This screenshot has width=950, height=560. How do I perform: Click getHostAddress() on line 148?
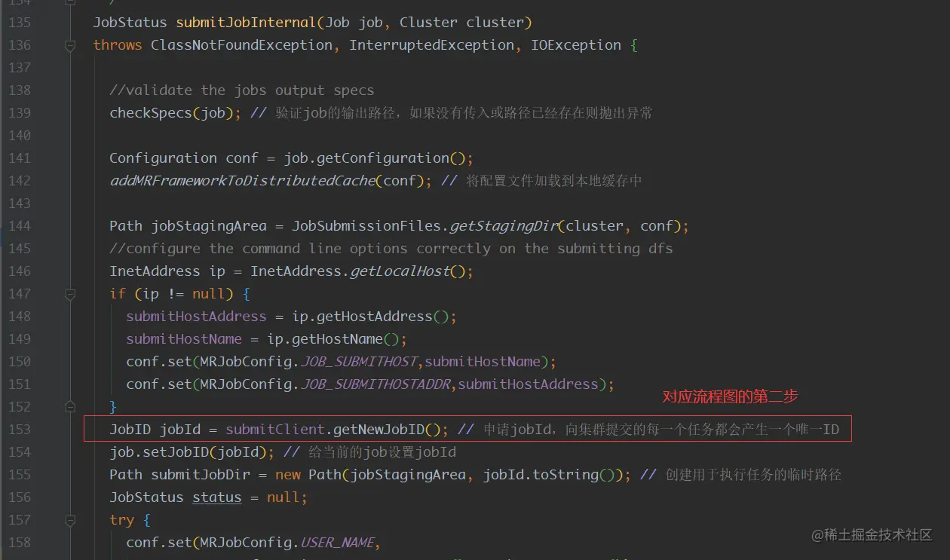[x=383, y=317]
